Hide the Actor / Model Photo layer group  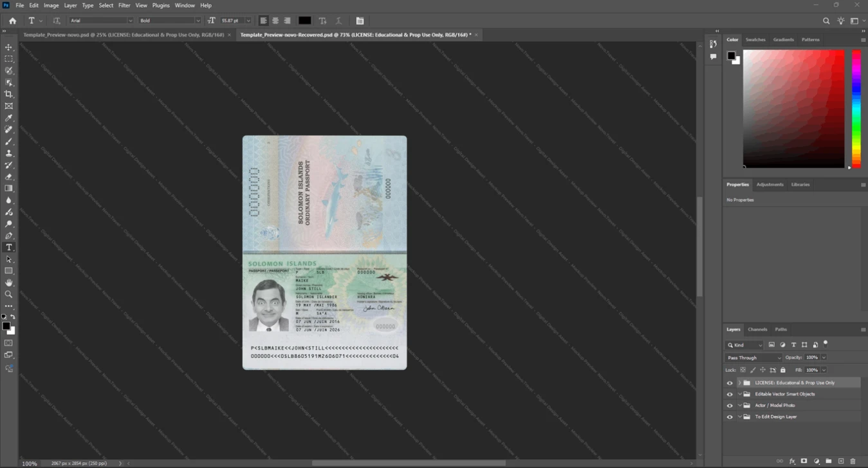coord(730,406)
